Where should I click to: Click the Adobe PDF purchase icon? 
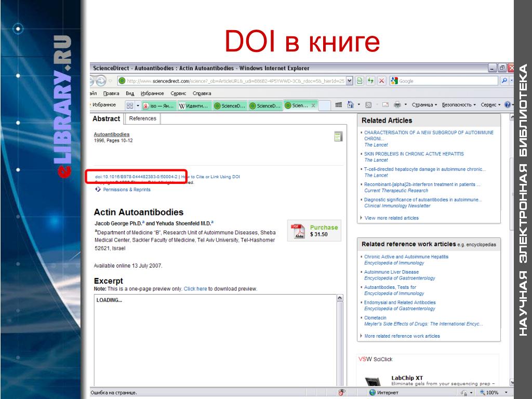click(298, 231)
